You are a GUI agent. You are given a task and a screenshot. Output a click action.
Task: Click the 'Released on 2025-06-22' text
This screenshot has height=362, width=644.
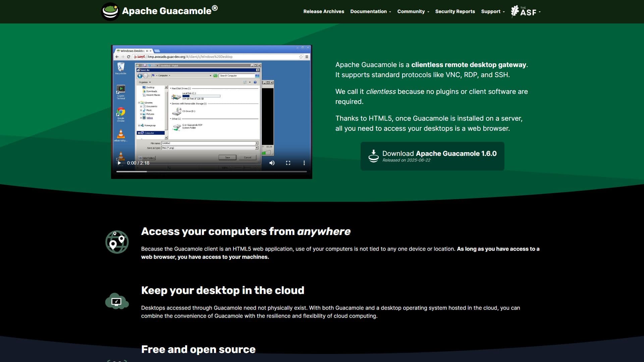406,160
